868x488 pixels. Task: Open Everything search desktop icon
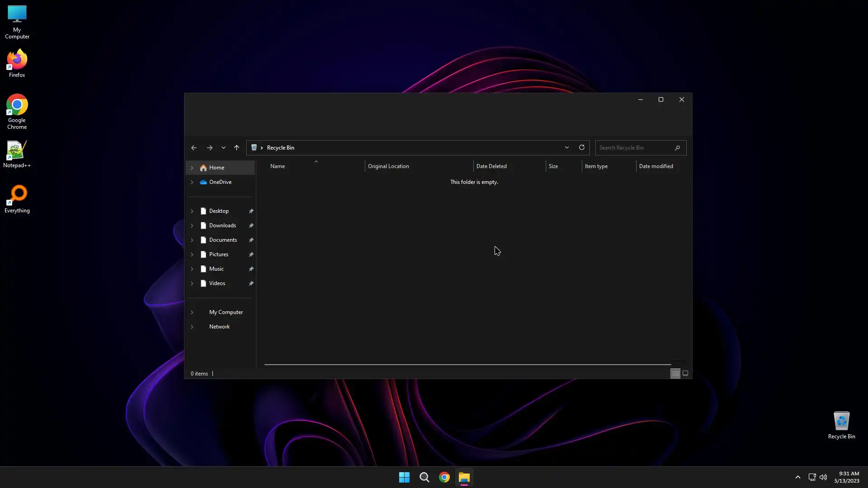(x=17, y=199)
